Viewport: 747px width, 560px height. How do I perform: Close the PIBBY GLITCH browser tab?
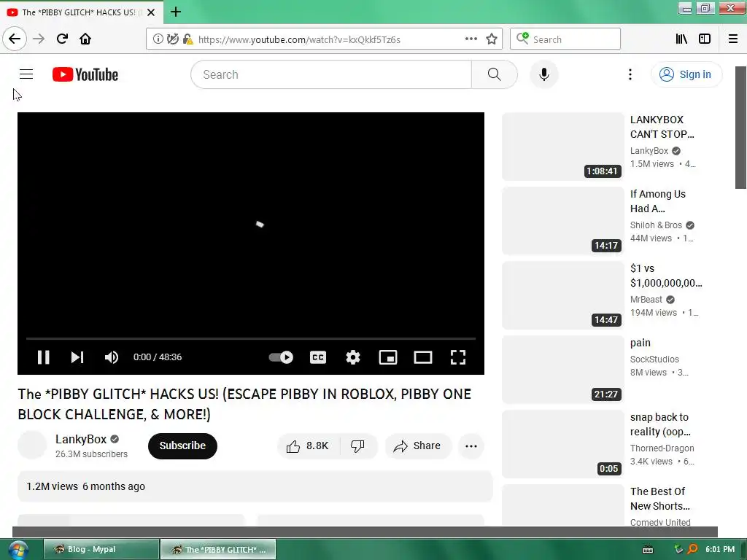(x=151, y=12)
